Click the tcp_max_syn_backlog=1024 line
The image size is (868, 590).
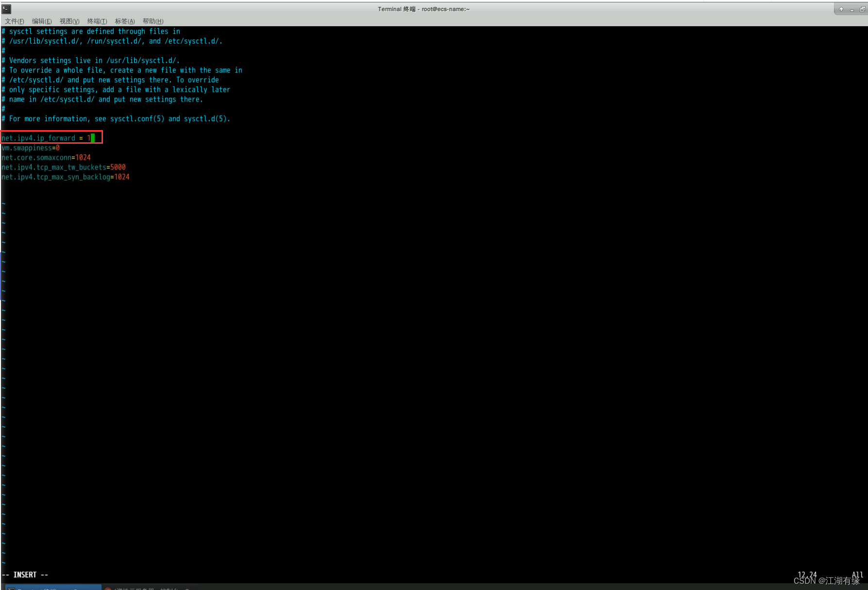[65, 177]
